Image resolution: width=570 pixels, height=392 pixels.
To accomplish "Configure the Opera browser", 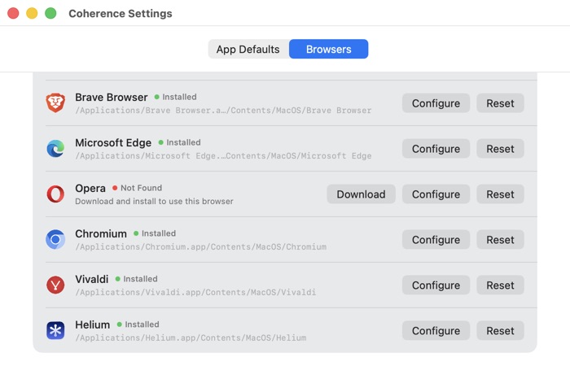I will (x=436, y=194).
